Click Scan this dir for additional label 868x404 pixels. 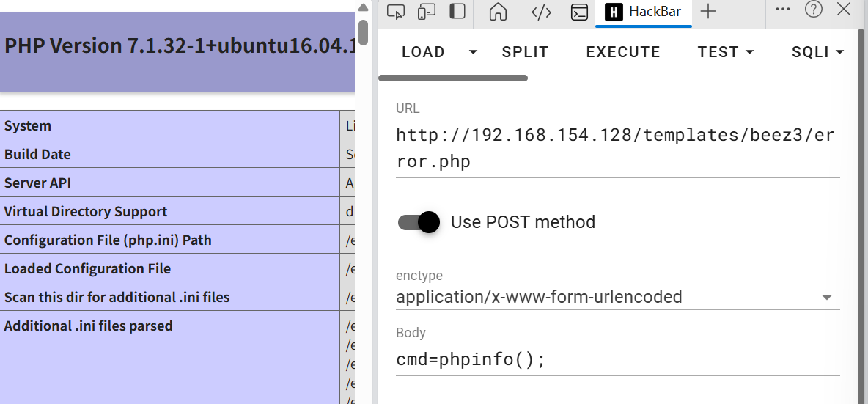tap(117, 298)
